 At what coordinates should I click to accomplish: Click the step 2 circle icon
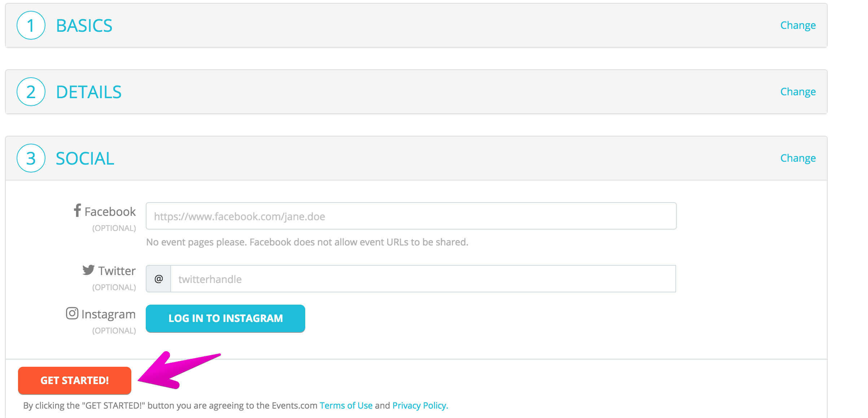tap(31, 92)
